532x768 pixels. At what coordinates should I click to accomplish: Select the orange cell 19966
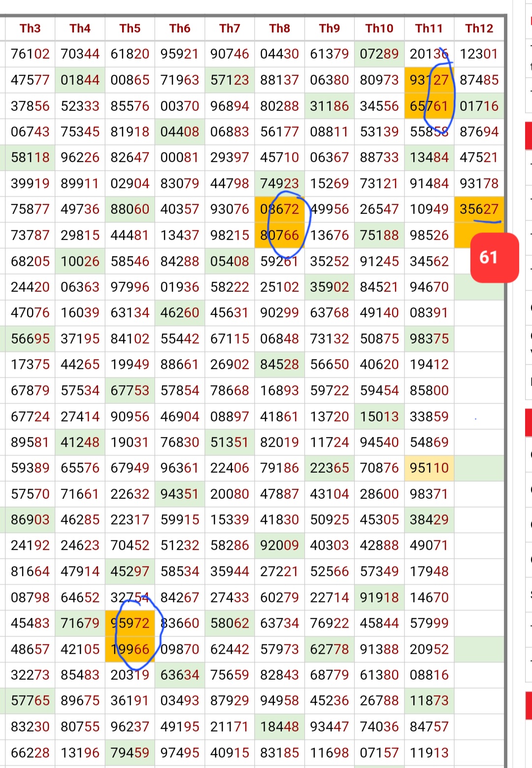tap(130, 649)
